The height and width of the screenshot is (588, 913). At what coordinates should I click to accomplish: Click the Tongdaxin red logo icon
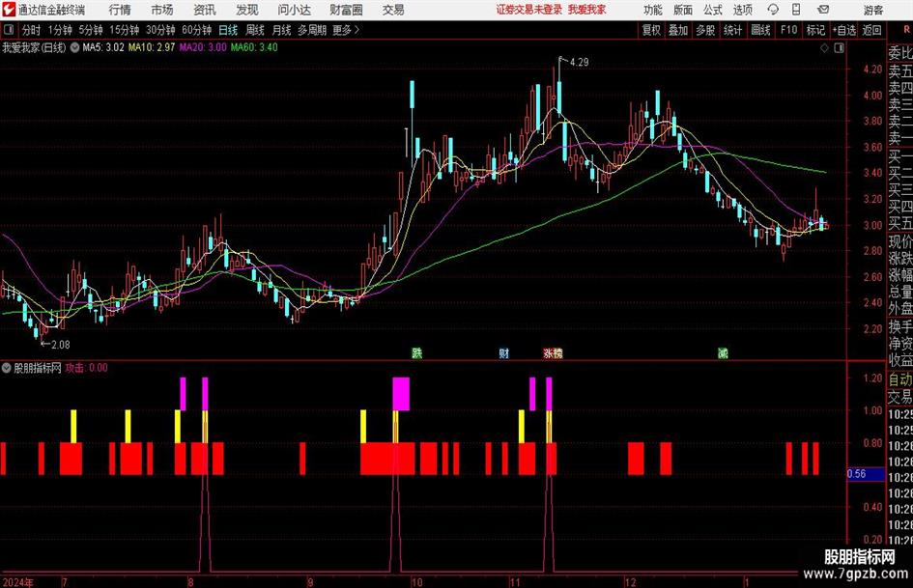click(x=9, y=10)
